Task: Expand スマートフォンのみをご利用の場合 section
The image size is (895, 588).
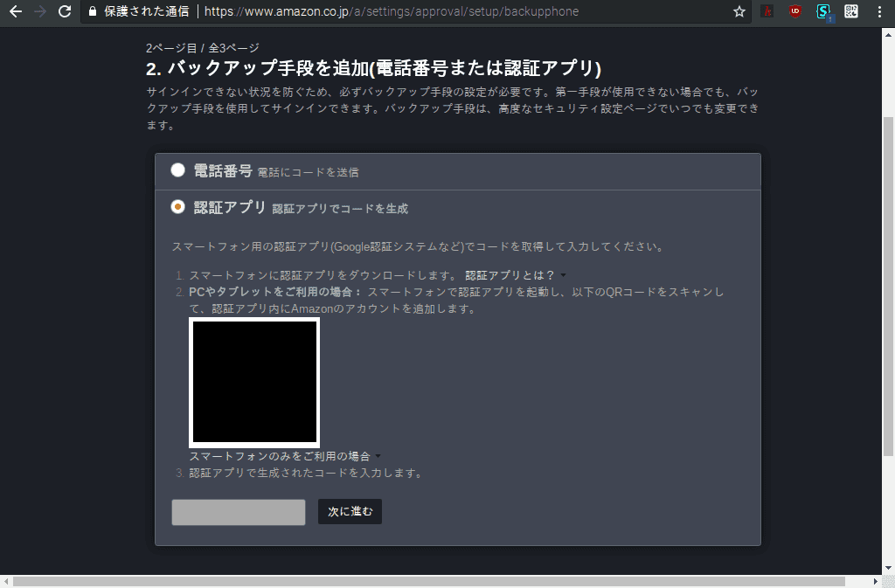Action: pos(285,456)
